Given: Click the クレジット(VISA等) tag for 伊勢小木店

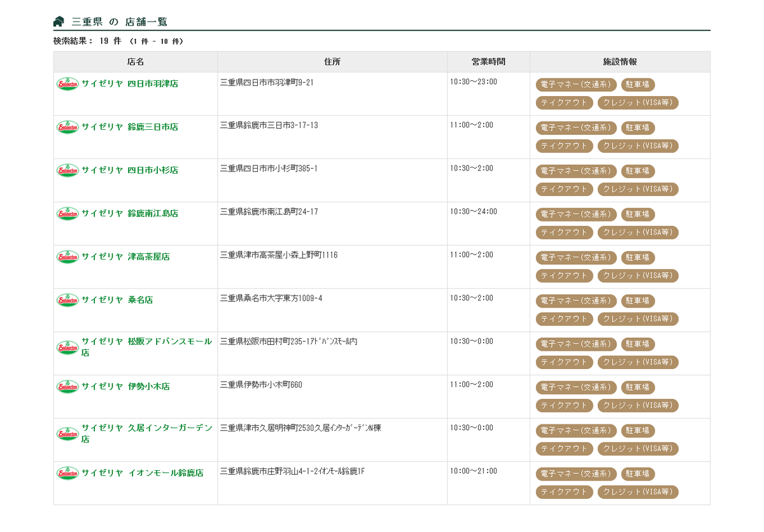Looking at the screenshot, I should (x=638, y=405).
